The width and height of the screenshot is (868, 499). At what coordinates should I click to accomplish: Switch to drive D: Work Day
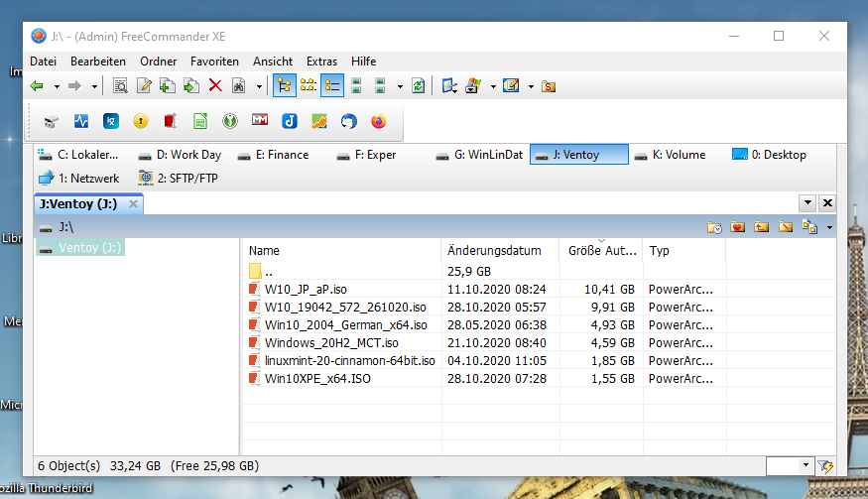tap(180, 155)
